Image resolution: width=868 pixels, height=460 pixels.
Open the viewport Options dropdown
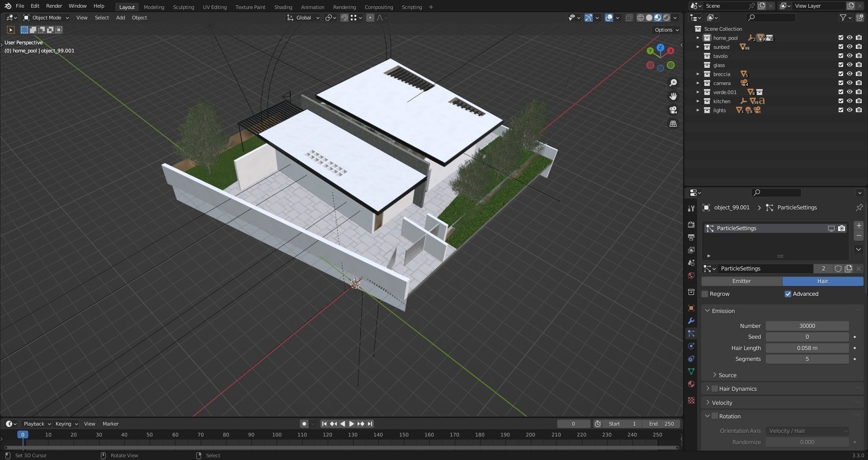[666, 30]
